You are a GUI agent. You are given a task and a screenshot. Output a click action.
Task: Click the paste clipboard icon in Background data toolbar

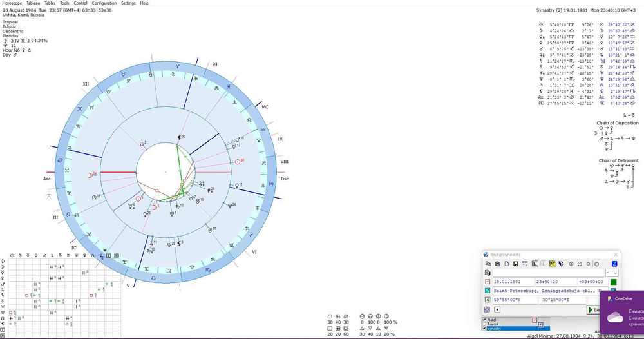[497, 264]
